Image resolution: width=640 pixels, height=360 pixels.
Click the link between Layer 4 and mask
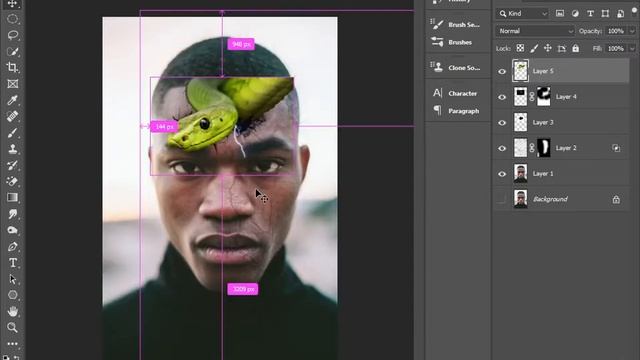coord(532,97)
